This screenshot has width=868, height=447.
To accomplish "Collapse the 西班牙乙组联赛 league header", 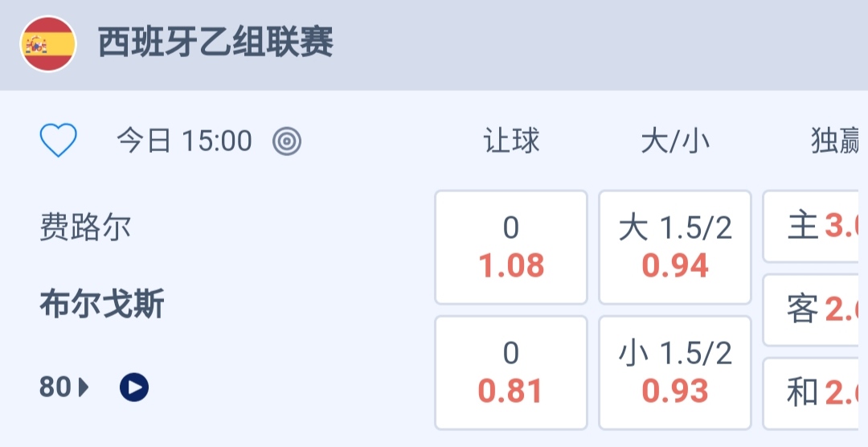I will (215, 43).
